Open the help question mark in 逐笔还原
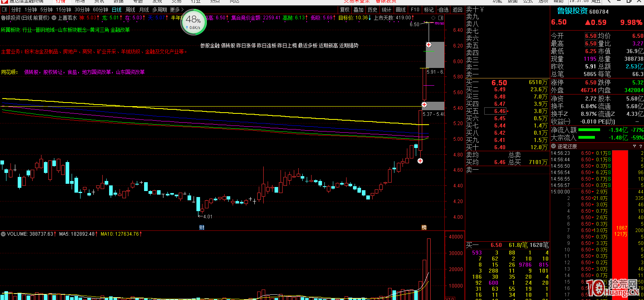 pyautogui.click(x=640, y=146)
